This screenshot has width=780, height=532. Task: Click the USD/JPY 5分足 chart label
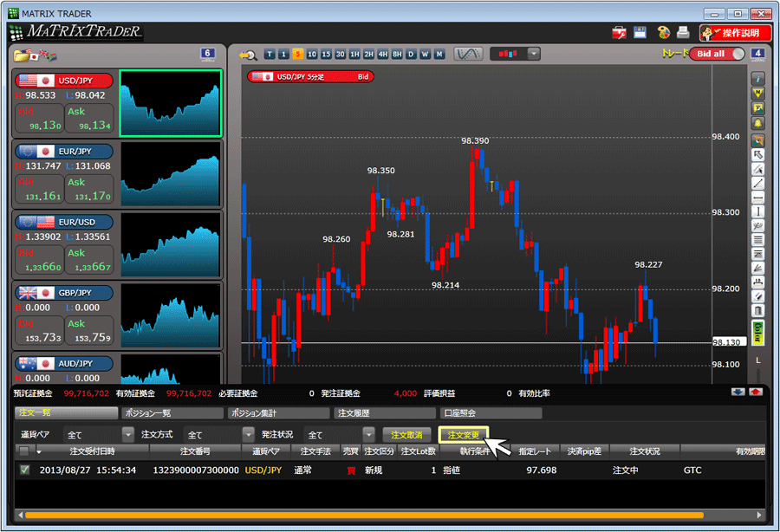pos(310,76)
